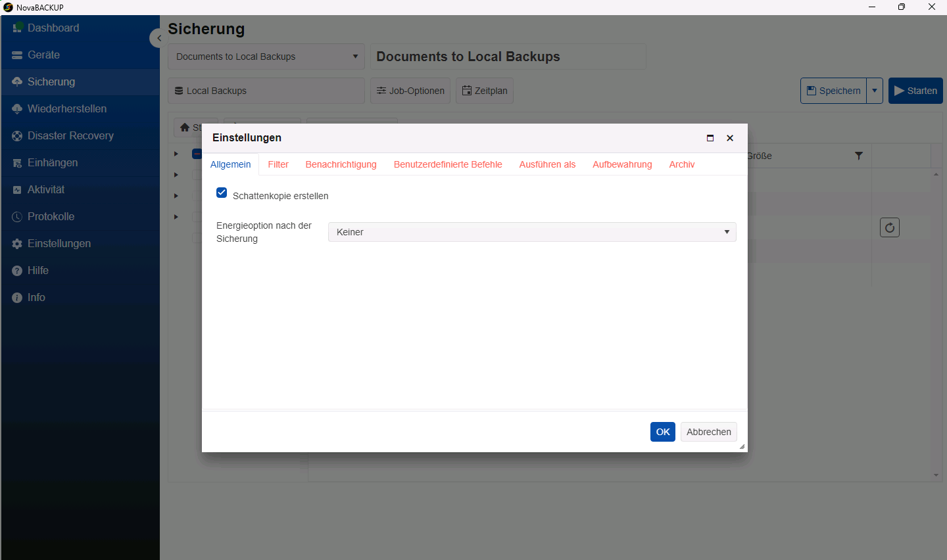Open the sidebar Einstellungen gear item
947x560 pixels.
[80, 244]
